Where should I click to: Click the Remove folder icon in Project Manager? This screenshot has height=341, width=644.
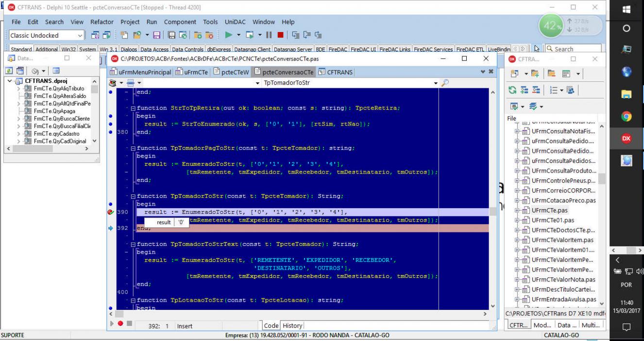click(551, 74)
